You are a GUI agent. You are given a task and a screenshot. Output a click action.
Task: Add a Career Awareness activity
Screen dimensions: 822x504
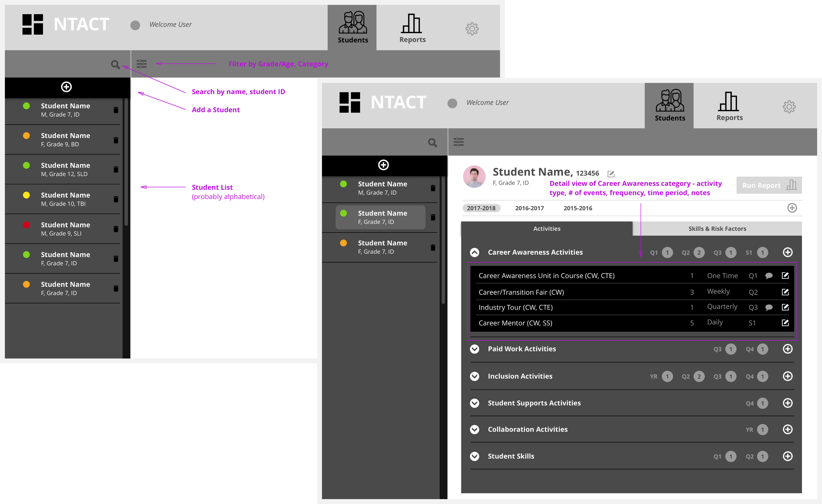[x=788, y=252]
